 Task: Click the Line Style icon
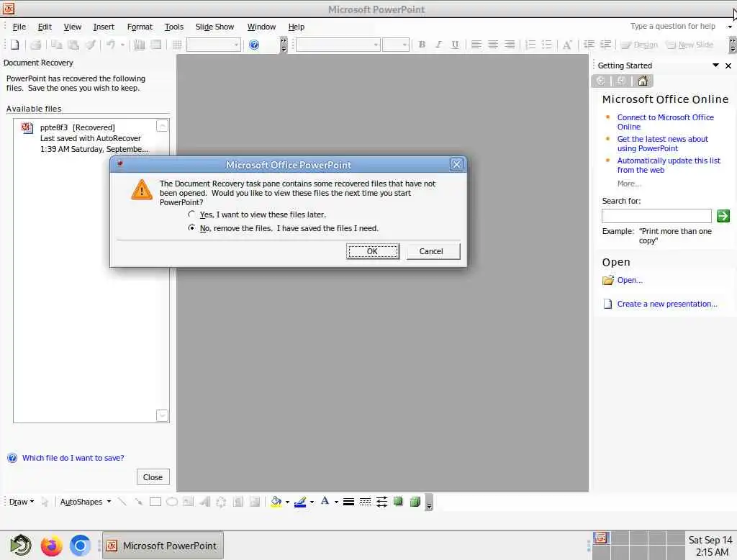pos(348,502)
